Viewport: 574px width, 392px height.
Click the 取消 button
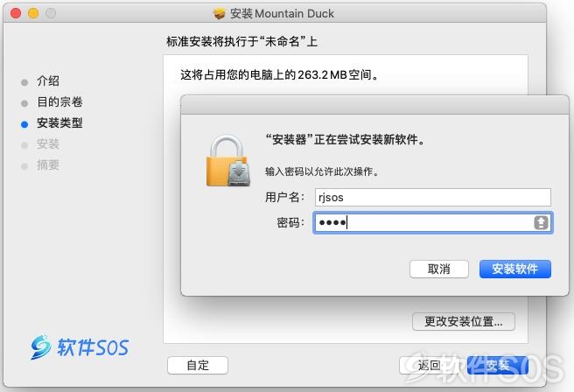(x=439, y=269)
